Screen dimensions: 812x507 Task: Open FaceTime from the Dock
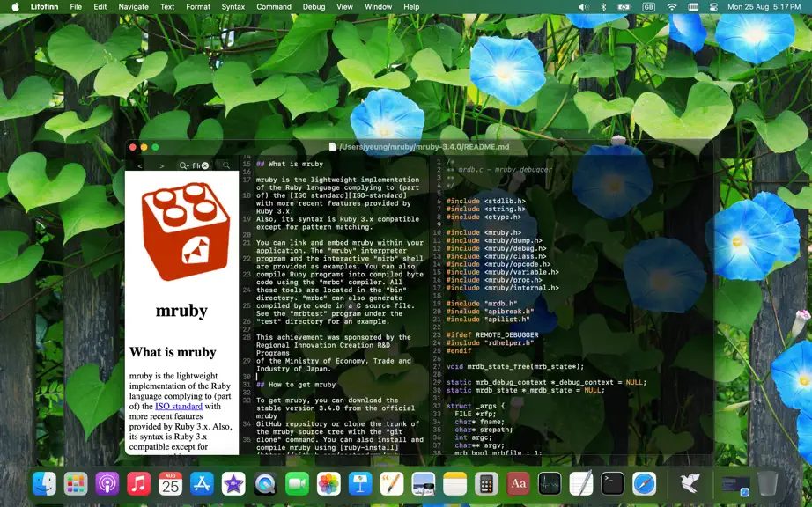click(297, 484)
